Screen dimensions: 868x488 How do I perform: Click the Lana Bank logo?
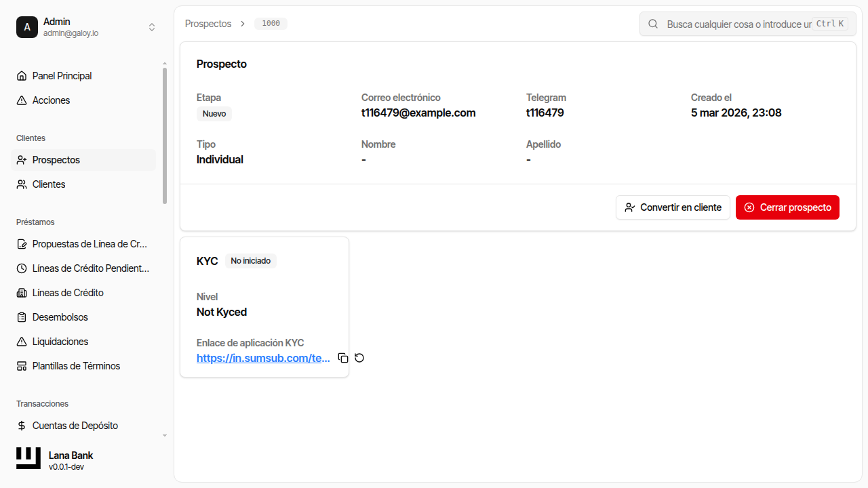point(28,457)
